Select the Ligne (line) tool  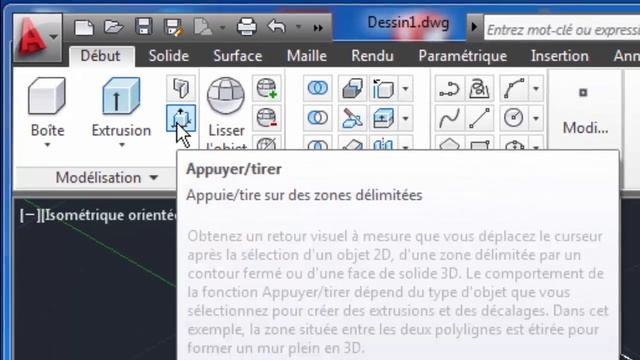(x=480, y=118)
